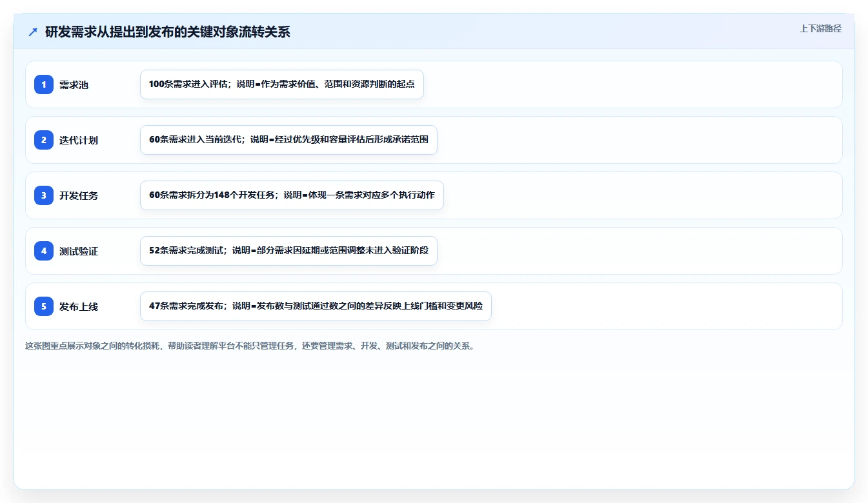Viewport: 868px width, 503px height.
Task: Click the 需求池 stage label
Action: (74, 84)
